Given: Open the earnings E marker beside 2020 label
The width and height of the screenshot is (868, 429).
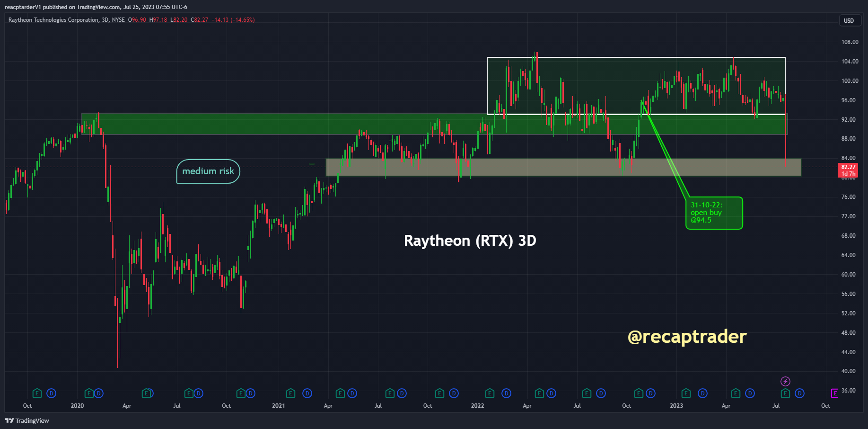Looking at the screenshot, I should [x=89, y=393].
